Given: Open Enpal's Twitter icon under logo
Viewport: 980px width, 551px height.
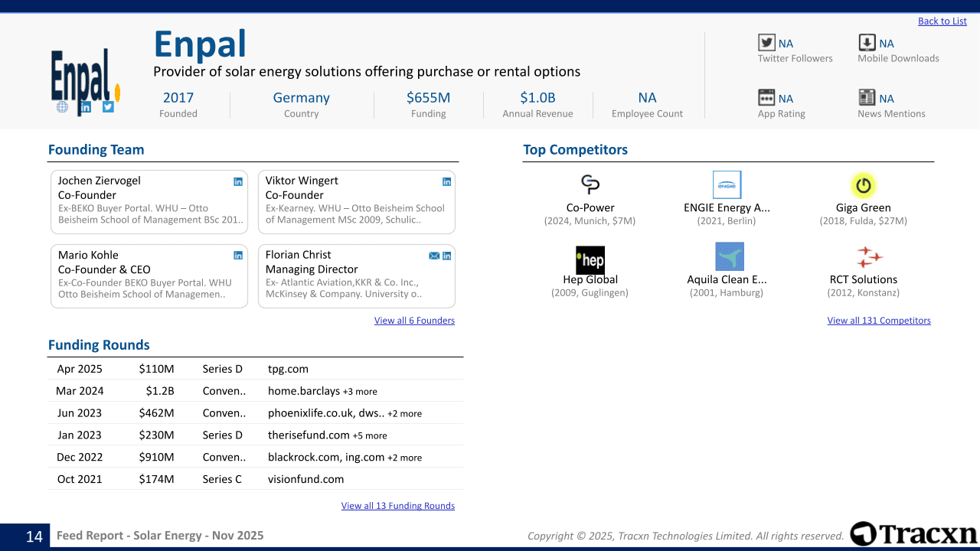Looking at the screenshot, I should (108, 107).
